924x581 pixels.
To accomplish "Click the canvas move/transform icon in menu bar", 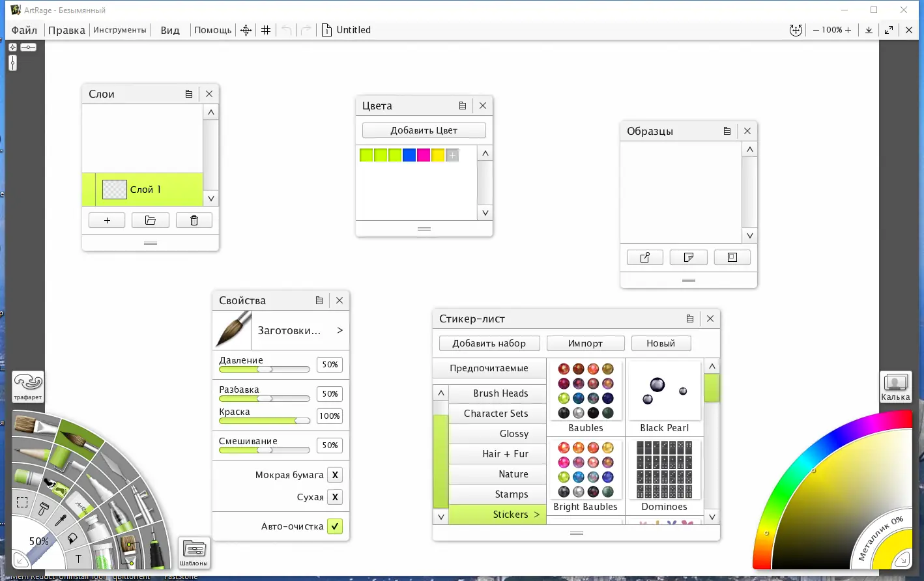I will [246, 30].
